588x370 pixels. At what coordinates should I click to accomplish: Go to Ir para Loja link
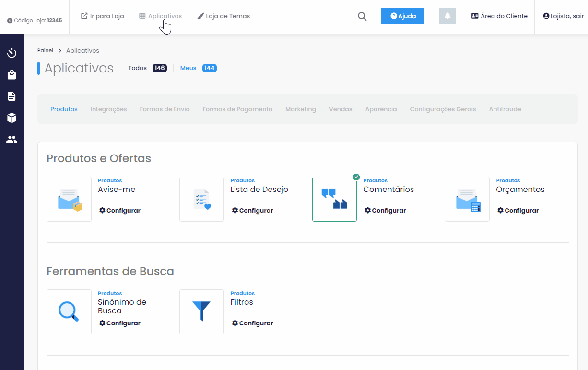tap(103, 16)
